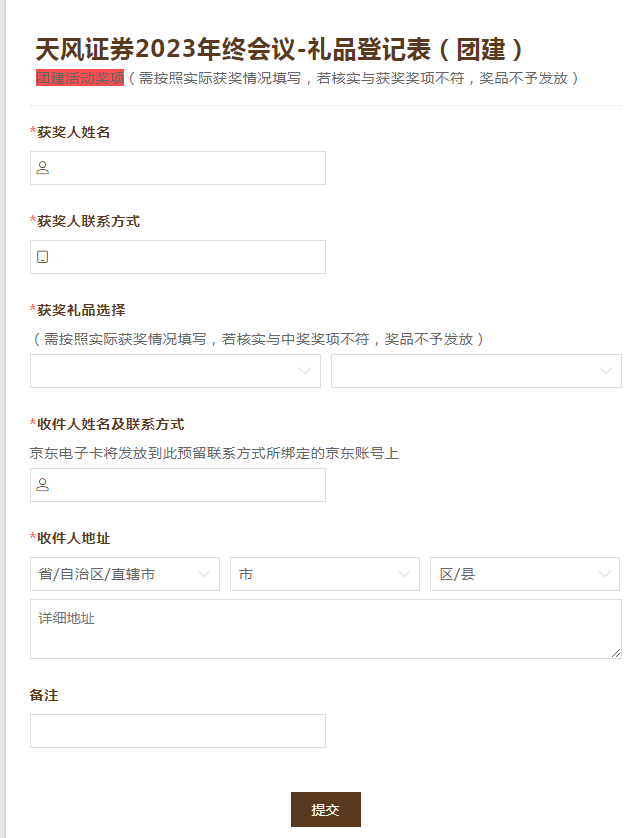Expand the 区/县 district dropdown
Viewport: 643px width, 838px height.
[x=525, y=574]
